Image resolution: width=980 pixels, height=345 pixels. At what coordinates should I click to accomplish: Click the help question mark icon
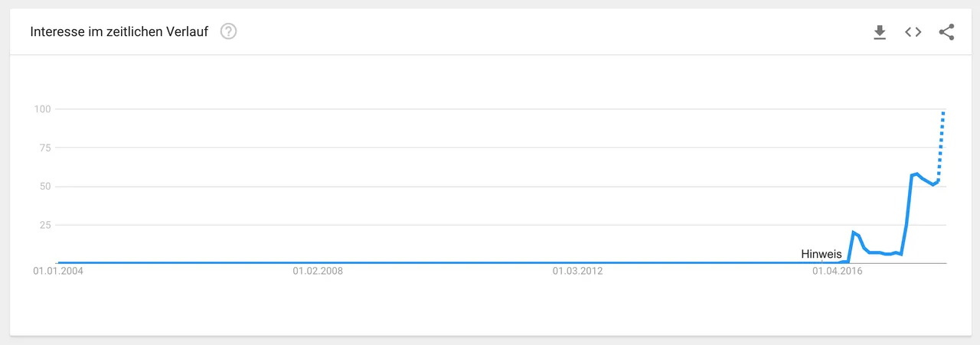pyautogui.click(x=228, y=32)
